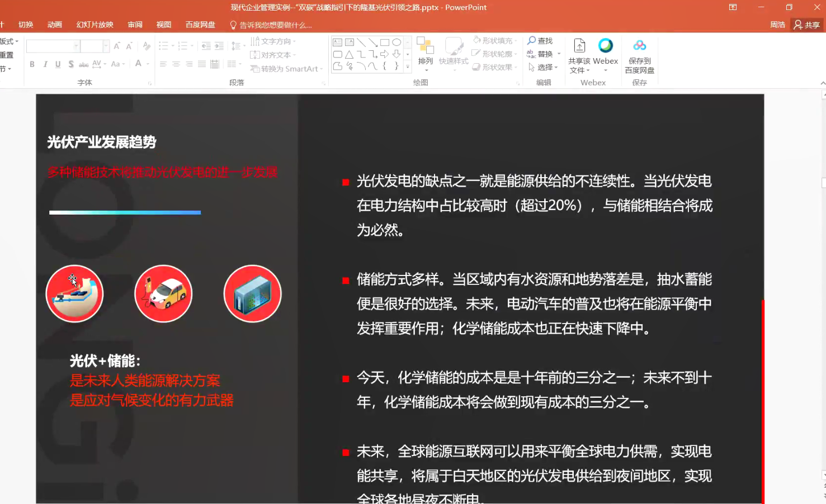Toggle numbered list formatting
This screenshot has height=504, width=826.
click(183, 45)
